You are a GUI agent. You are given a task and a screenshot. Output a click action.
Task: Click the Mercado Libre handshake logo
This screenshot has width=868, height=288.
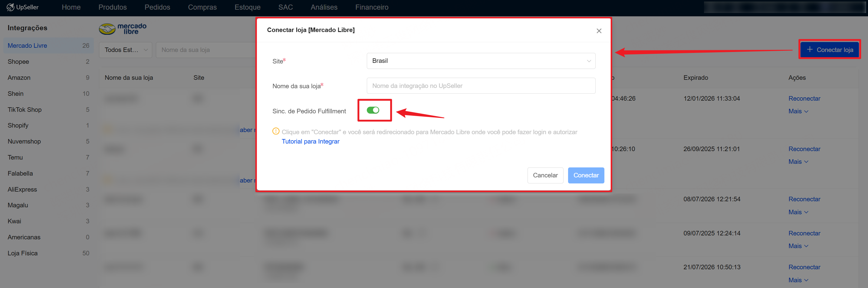pos(107,29)
